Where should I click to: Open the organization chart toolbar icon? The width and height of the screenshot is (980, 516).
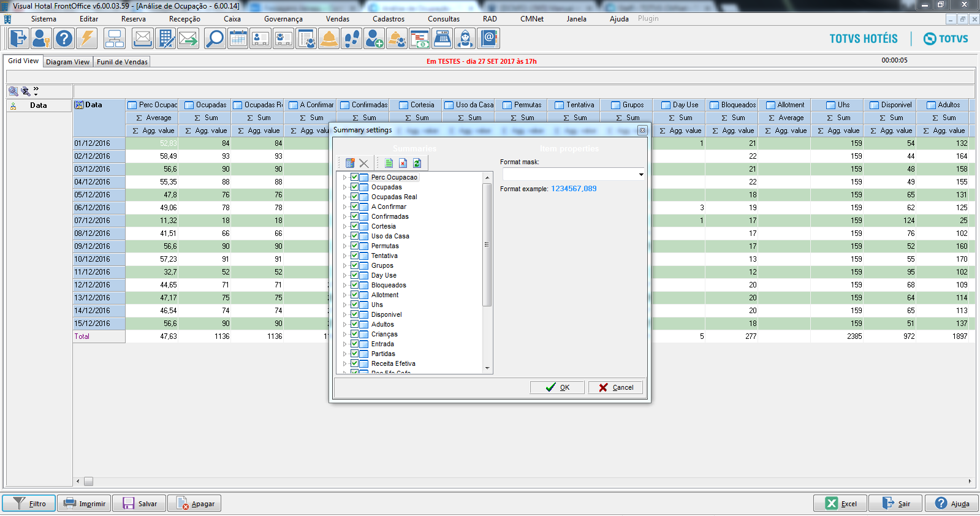pos(115,39)
